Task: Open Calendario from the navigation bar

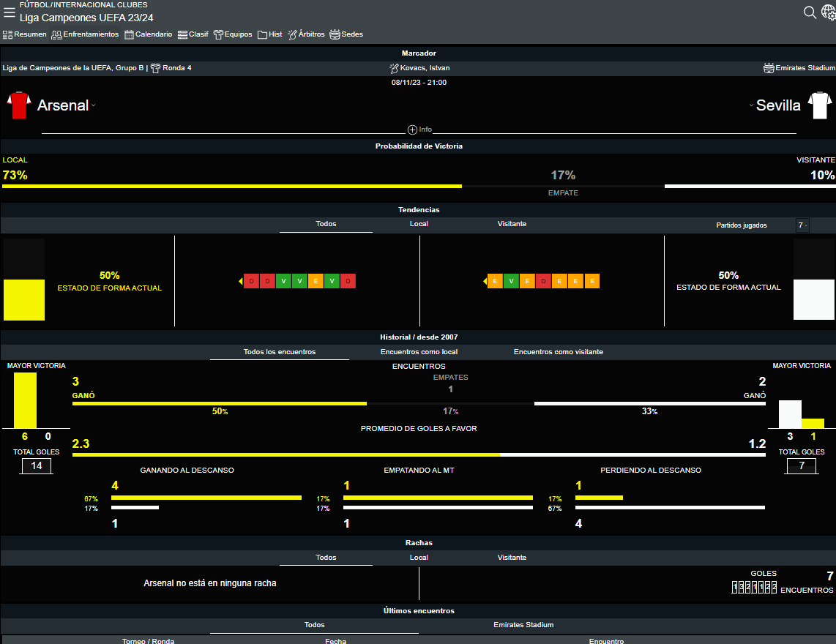Action: [149, 34]
